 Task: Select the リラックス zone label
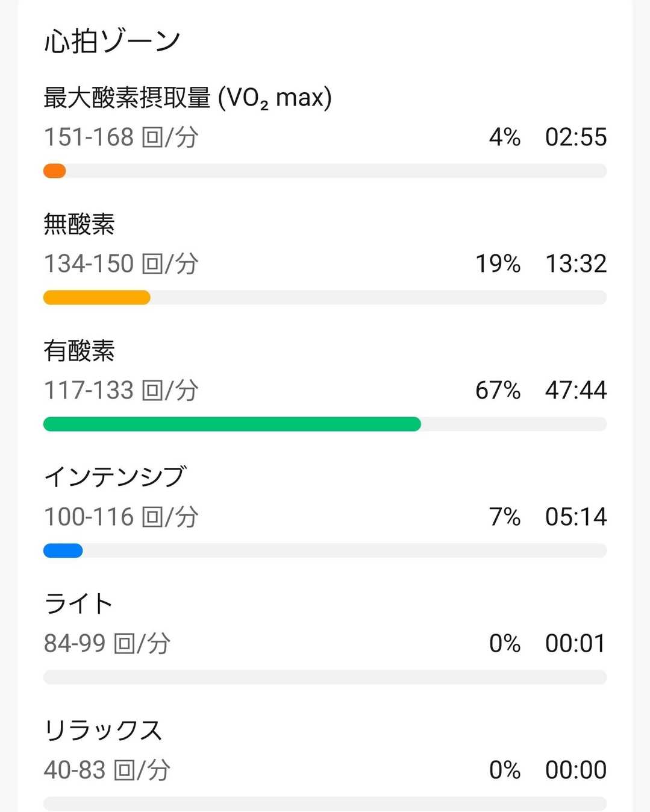[x=103, y=731]
